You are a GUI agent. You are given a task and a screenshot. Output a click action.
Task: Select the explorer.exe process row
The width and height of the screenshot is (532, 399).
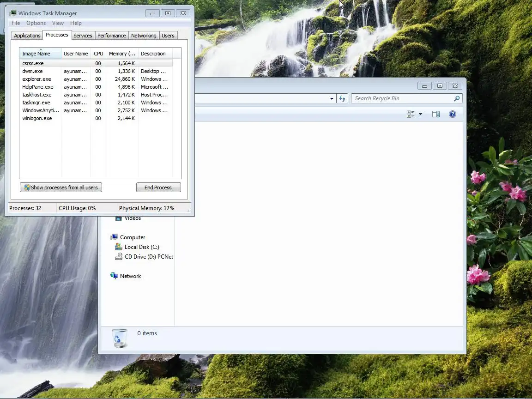click(x=96, y=79)
